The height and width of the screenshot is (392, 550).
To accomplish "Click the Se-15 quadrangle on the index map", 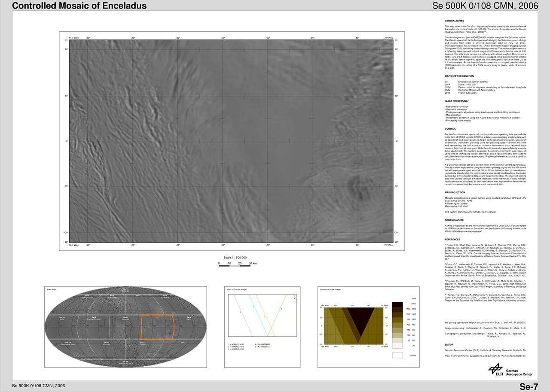I will tap(125, 363).
